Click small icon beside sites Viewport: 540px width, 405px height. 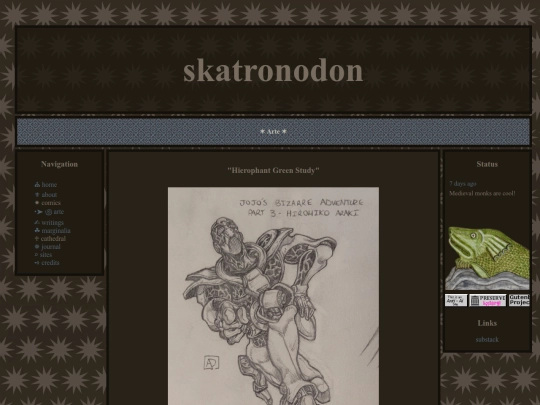pyautogui.click(x=37, y=255)
